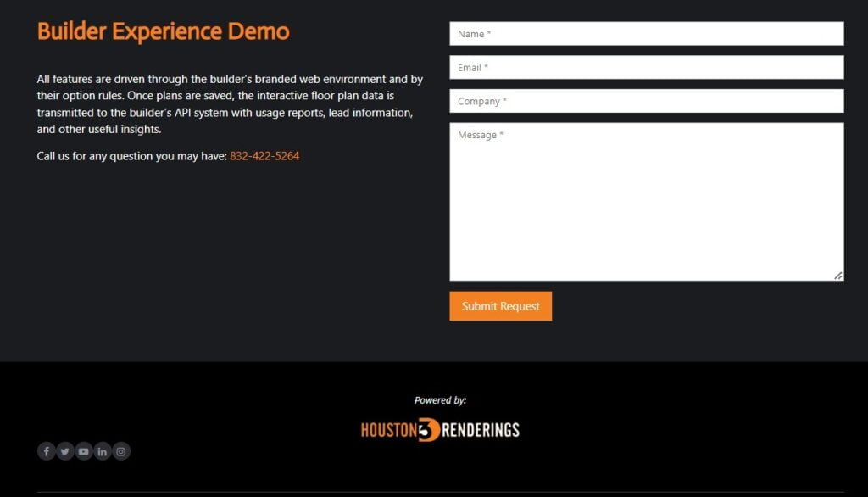Open the LinkedIn profile icon
This screenshot has width=868, height=497.
103,451
